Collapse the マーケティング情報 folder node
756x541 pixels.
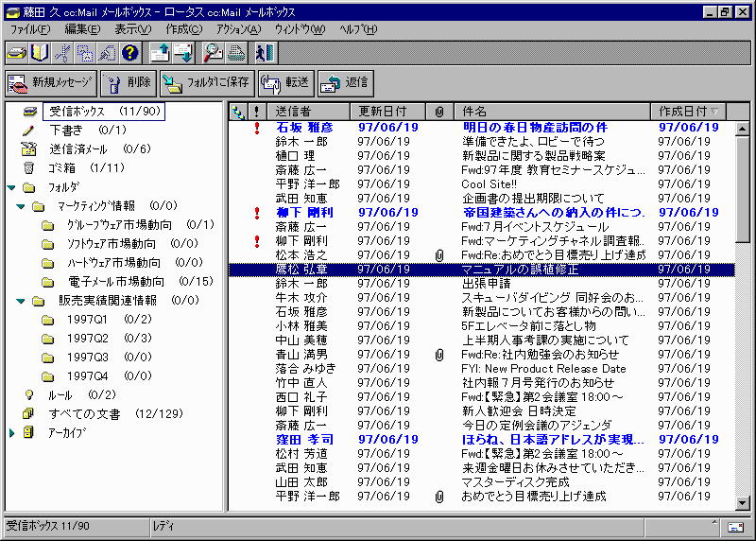click(21, 206)
